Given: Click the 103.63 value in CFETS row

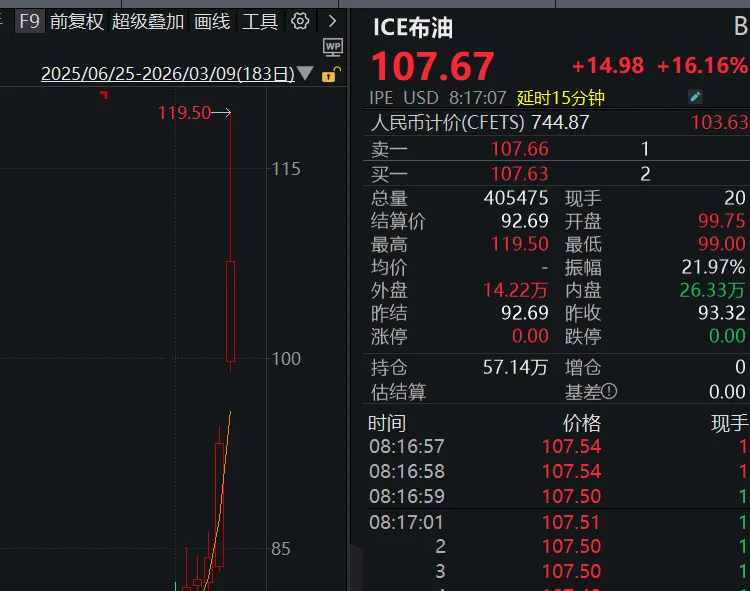Looking at the screenshot, I should pyautogui.click(x=719, y=122).
